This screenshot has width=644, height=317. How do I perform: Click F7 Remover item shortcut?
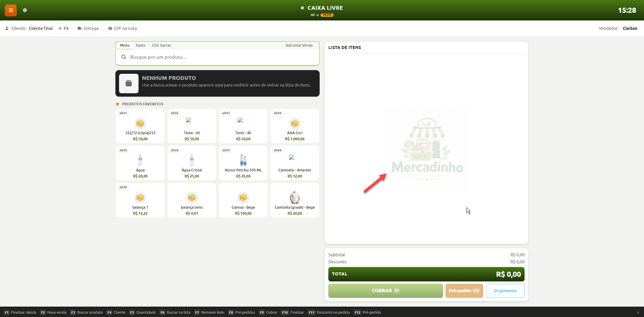tap(210, 312)
